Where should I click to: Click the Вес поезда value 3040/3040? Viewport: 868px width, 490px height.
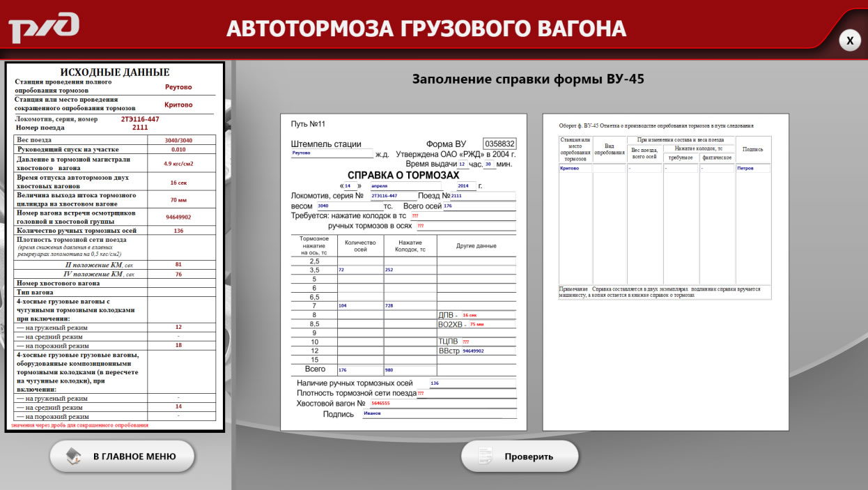point(178,140)
